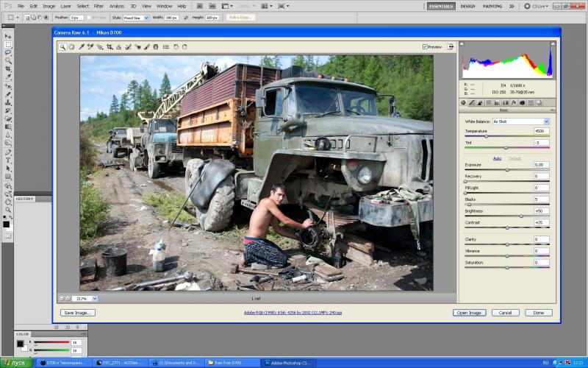Click the Exposure value field
The width and height of the screenshot is (588, 368).
pos(542,165)
